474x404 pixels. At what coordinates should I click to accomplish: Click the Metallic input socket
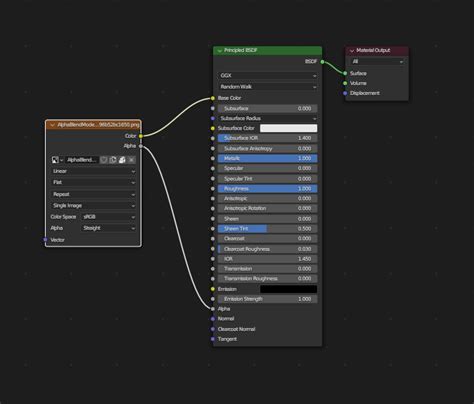point(213,158)
